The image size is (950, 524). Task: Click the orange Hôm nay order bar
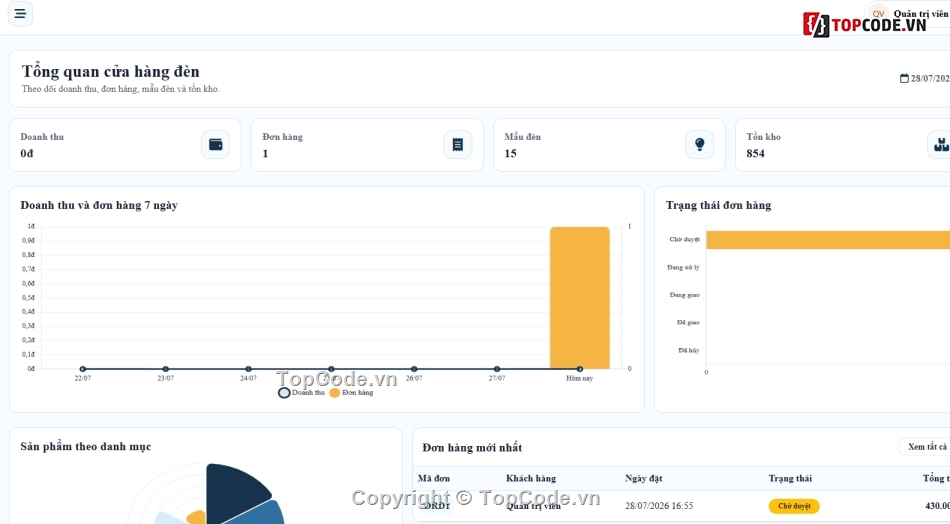tap(580, 297)
